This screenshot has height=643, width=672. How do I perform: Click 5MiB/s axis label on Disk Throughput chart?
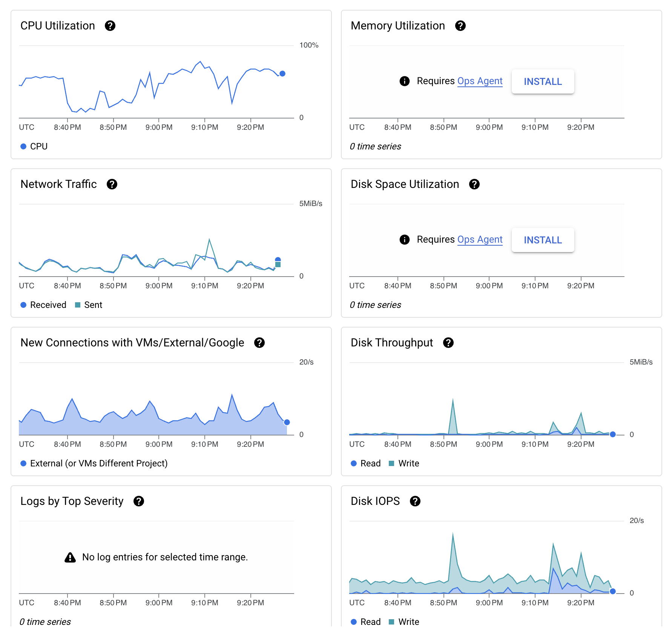pos(641,362)
